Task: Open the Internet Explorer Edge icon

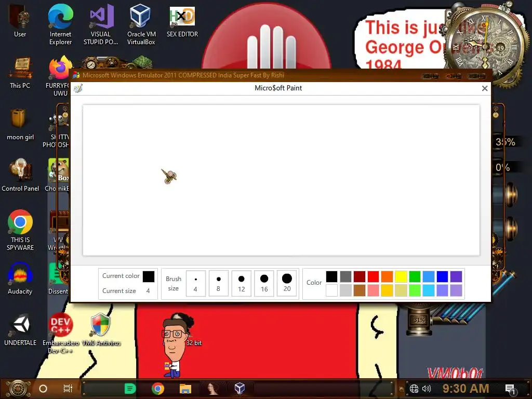Action: [x=60, y=24]
